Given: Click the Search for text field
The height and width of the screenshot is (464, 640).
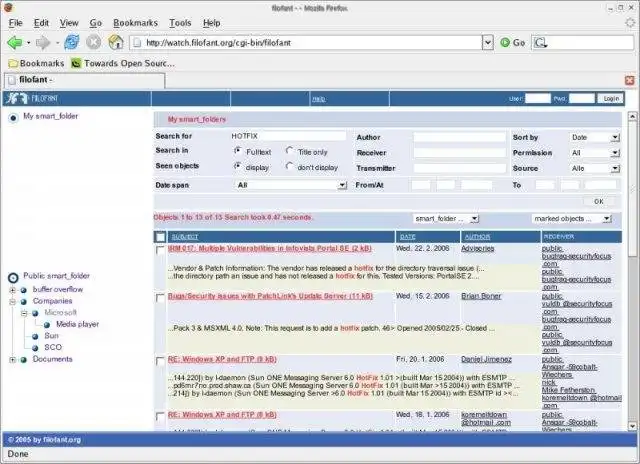Looking at the screenshot, I should click(x=288, y=136).
